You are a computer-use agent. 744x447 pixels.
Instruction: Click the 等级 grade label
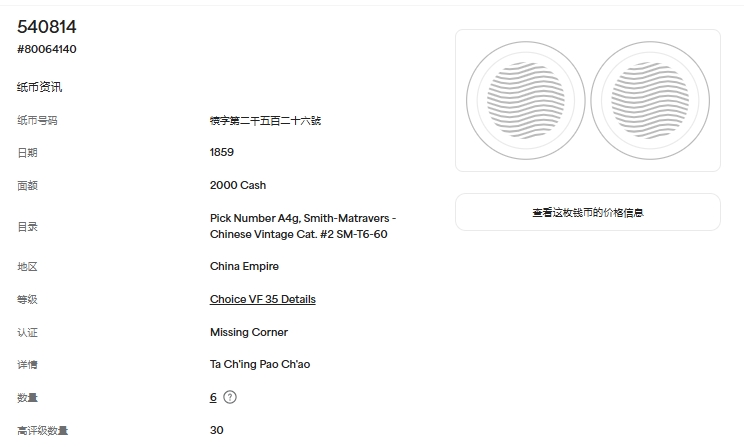(x=27, y=299)
